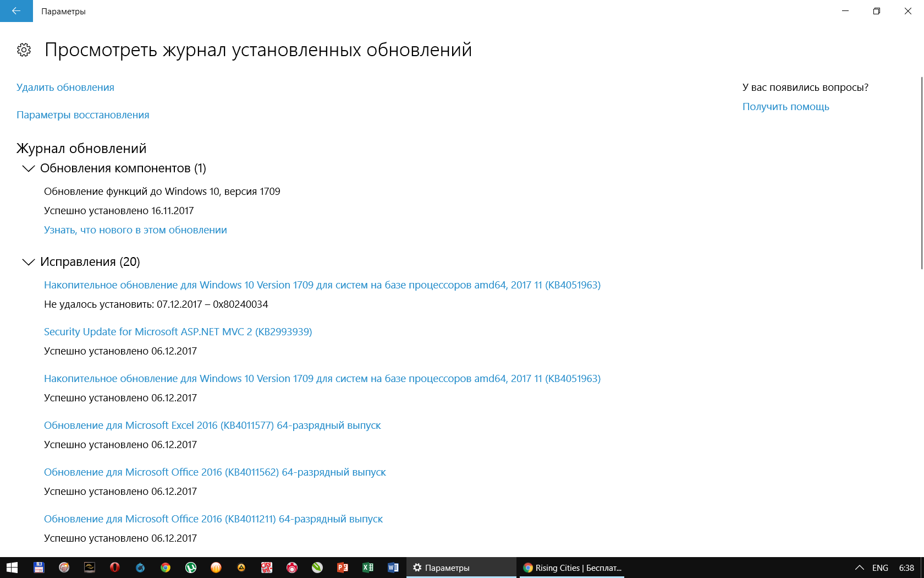The height and width of the screenshot is (578, 924).
Task: Launch the blue floppy disk taskbar app
Action: (38, 568)
